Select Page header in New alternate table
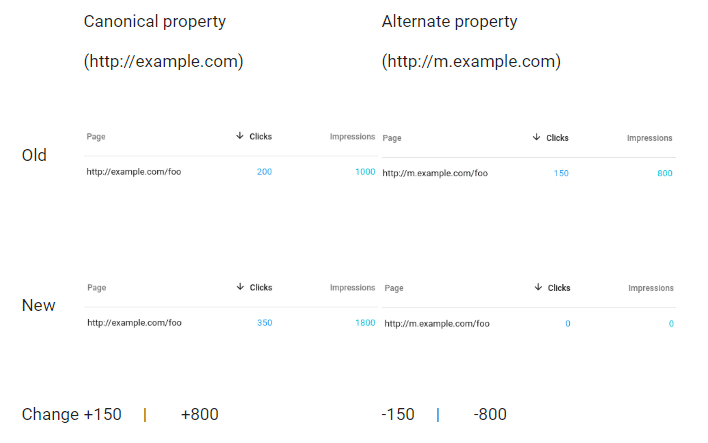708x443 pixels. point(394,288)
